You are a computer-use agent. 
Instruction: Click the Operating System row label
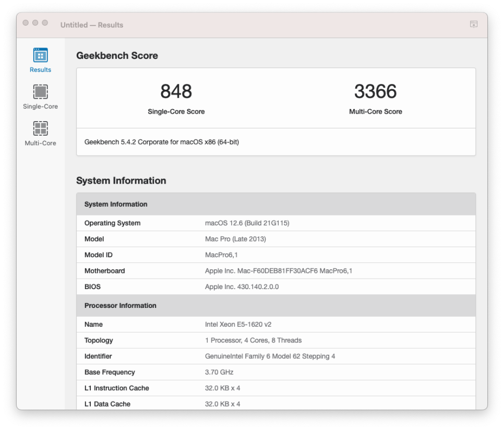(113, 223)
